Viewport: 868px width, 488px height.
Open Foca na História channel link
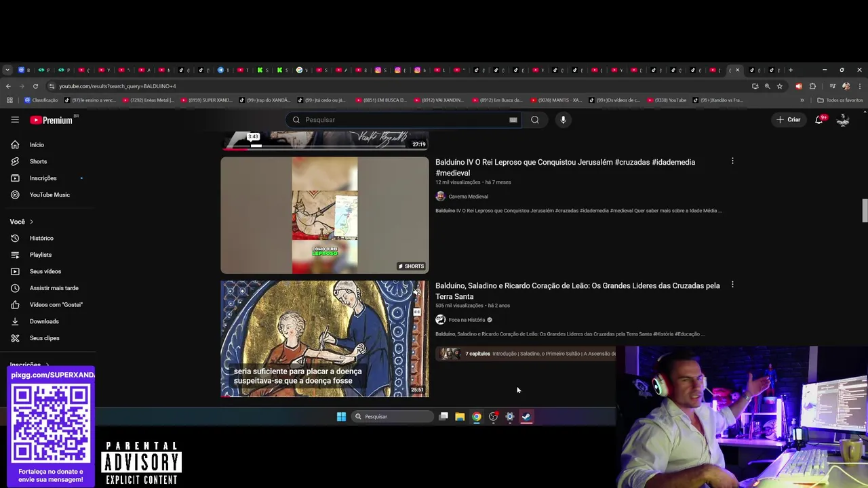pos(467,320)
